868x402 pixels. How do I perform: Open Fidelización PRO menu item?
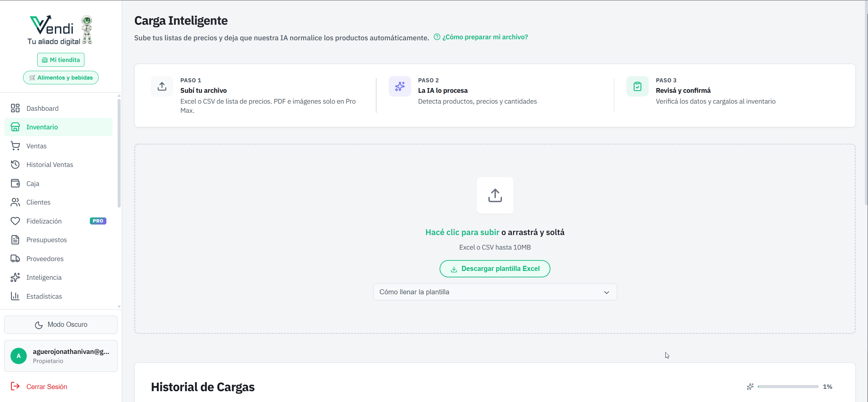(44, 221)
